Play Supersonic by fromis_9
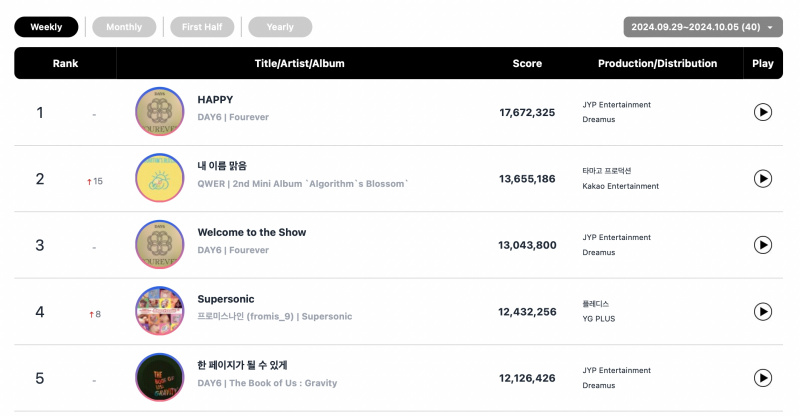Image resolution: width=800 pixels, height=416 pixels. click(x=762, y=311)
